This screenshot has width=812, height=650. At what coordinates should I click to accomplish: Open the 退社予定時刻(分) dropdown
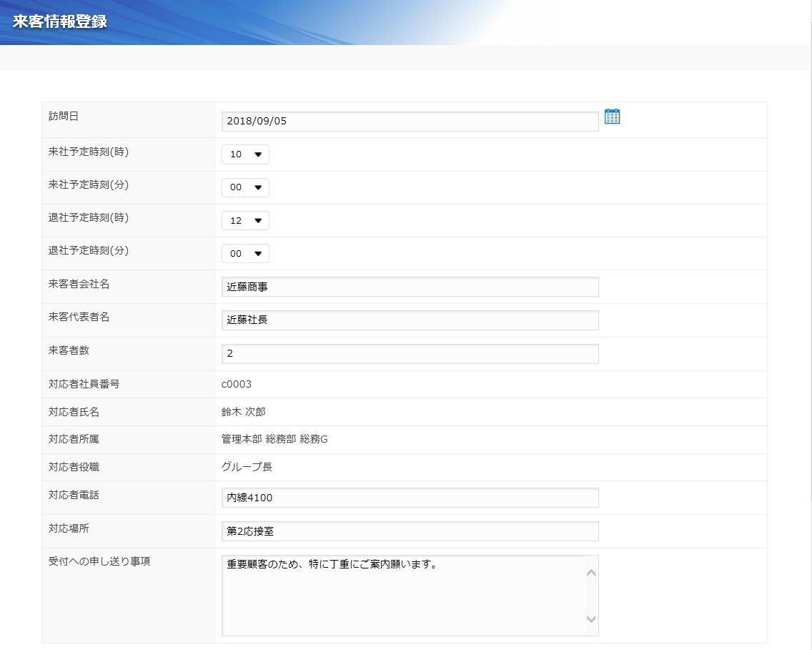coord(245,254)
